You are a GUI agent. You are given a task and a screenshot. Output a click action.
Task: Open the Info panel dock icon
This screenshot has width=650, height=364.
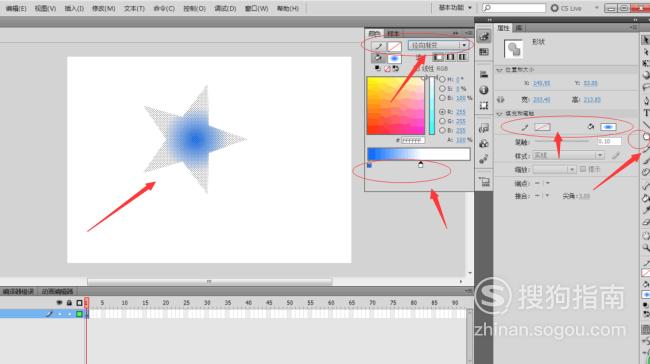click(x=484, y=90)
